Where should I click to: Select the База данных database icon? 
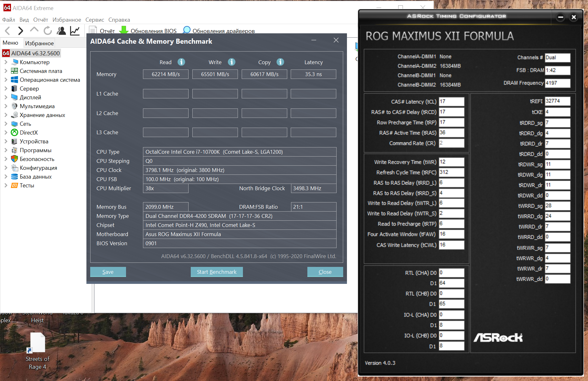click(x=14, y=177)
